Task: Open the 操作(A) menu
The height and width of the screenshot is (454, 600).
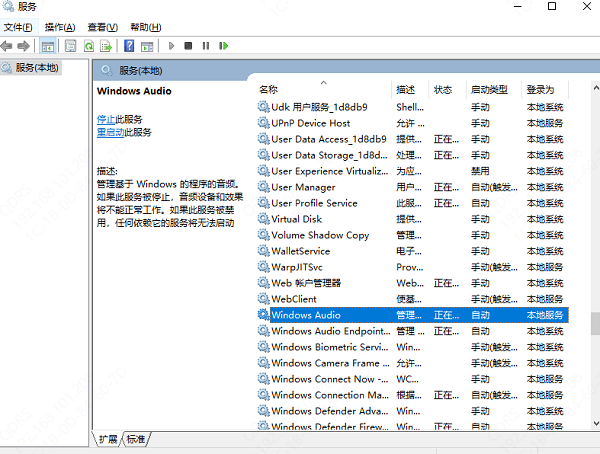Action: [x=60, y=26]
